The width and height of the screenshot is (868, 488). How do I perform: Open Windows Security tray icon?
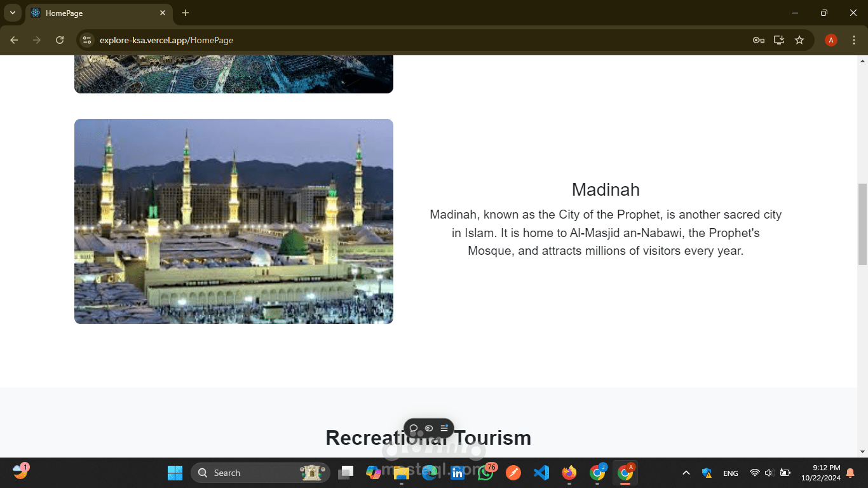(x=707, y=473)
